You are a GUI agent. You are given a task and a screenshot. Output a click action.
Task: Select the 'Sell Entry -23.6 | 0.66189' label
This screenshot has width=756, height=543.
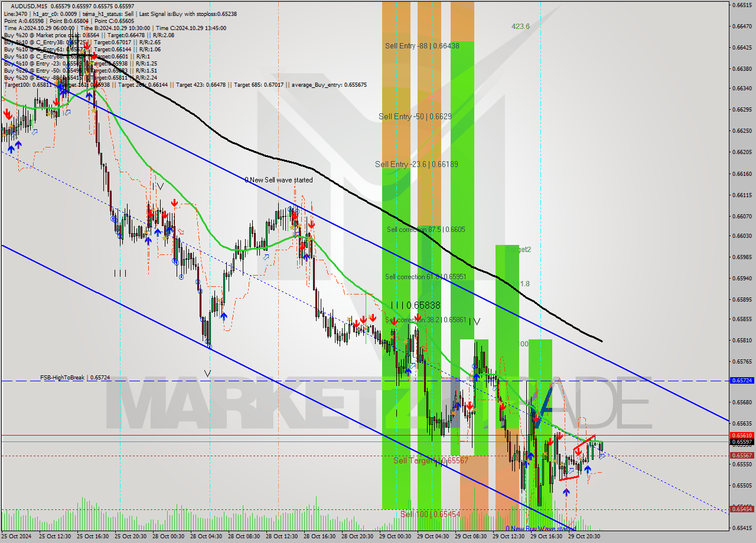pos(416,164)
